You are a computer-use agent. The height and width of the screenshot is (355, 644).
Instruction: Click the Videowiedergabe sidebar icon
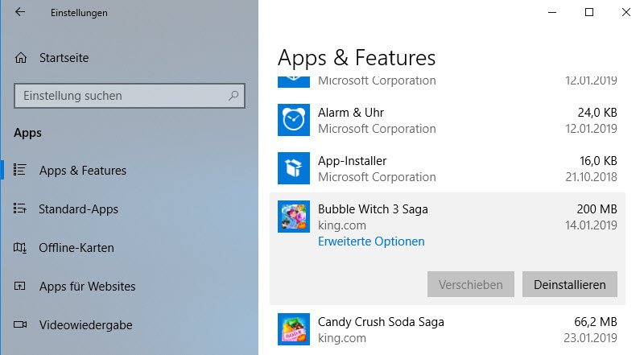21,325
